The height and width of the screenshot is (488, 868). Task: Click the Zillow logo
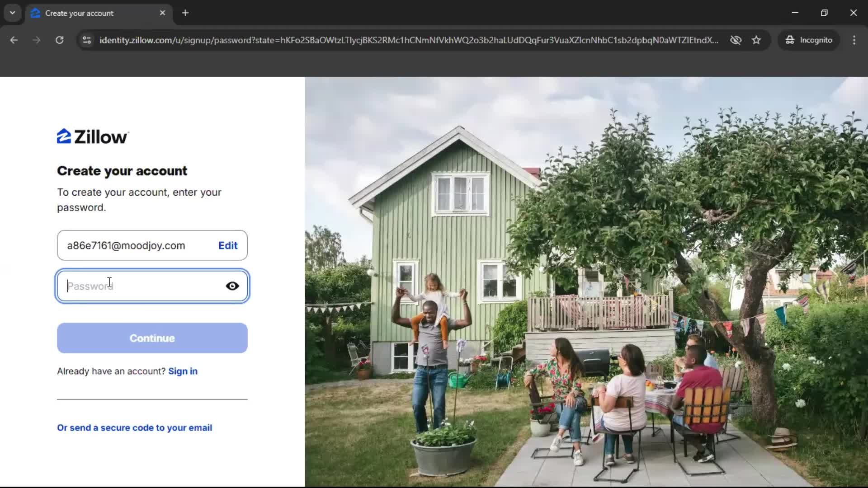pyautogui.click(x=92, y=136)
